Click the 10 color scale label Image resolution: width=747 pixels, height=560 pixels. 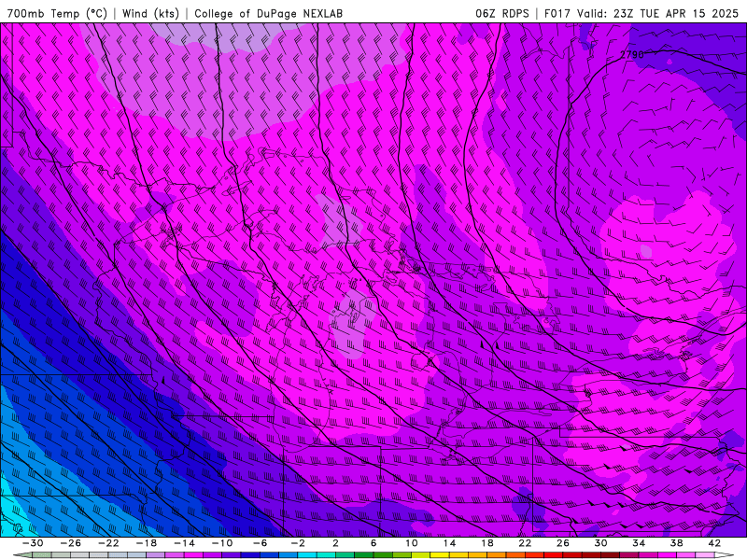(412, 543)
